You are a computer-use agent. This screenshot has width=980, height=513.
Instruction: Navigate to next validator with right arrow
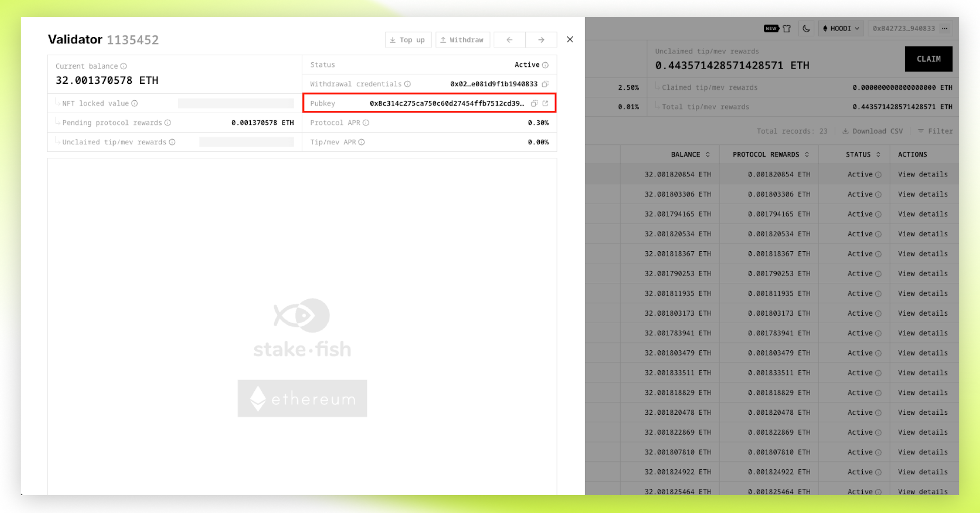tap(541, 40)
